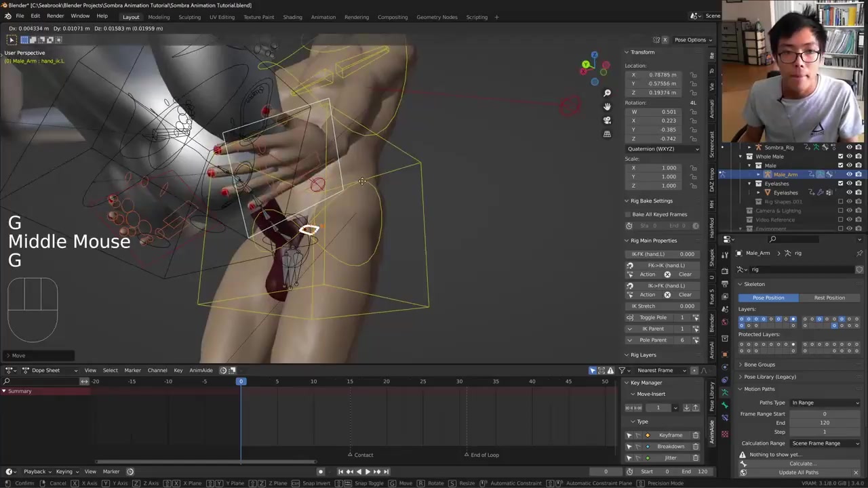Click the lock icon beside Location X

pos(693,75)
